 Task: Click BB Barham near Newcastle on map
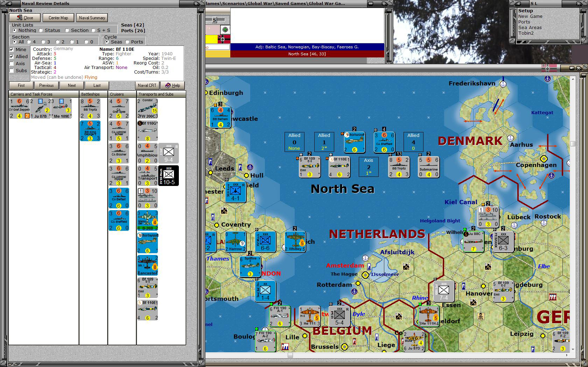coord(220,117)
